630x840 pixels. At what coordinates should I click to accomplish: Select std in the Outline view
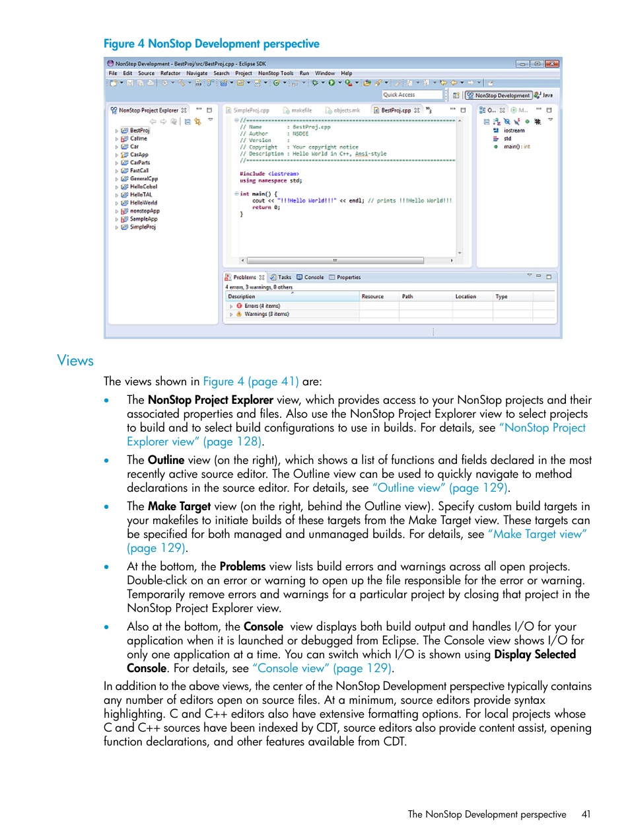(503, 139)
